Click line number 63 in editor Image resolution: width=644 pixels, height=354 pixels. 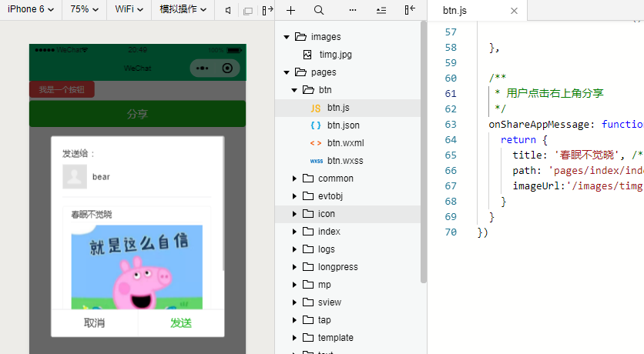point(451,125)
